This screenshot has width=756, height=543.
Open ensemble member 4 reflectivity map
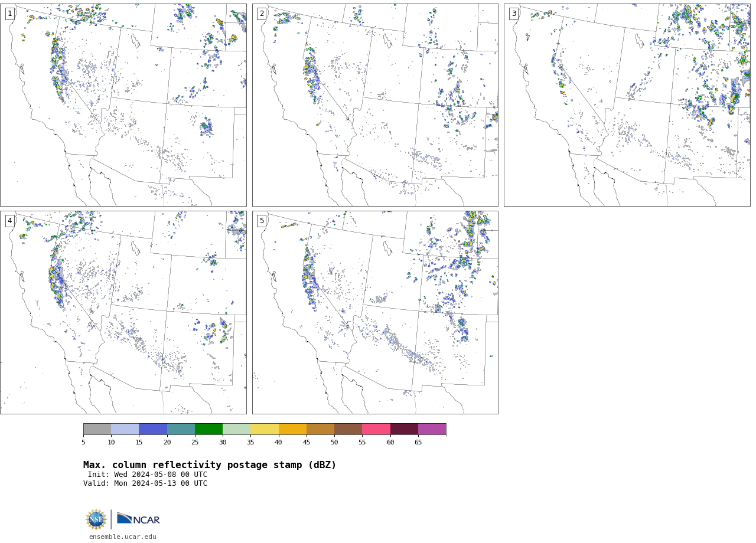(x=123, y=312)
